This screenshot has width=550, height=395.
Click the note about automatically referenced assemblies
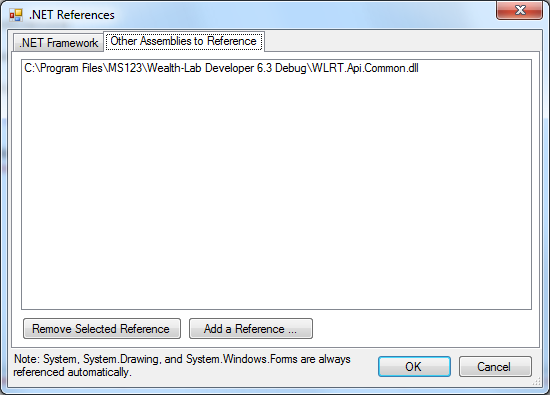(182, 366)
